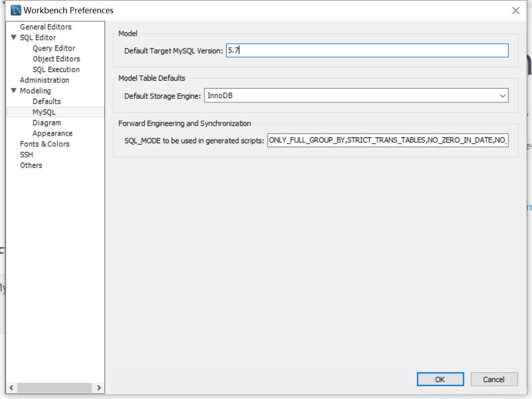This screenshot has height=399, width=532.
Task: Click the Cancel button
Action: click(494, 379)
